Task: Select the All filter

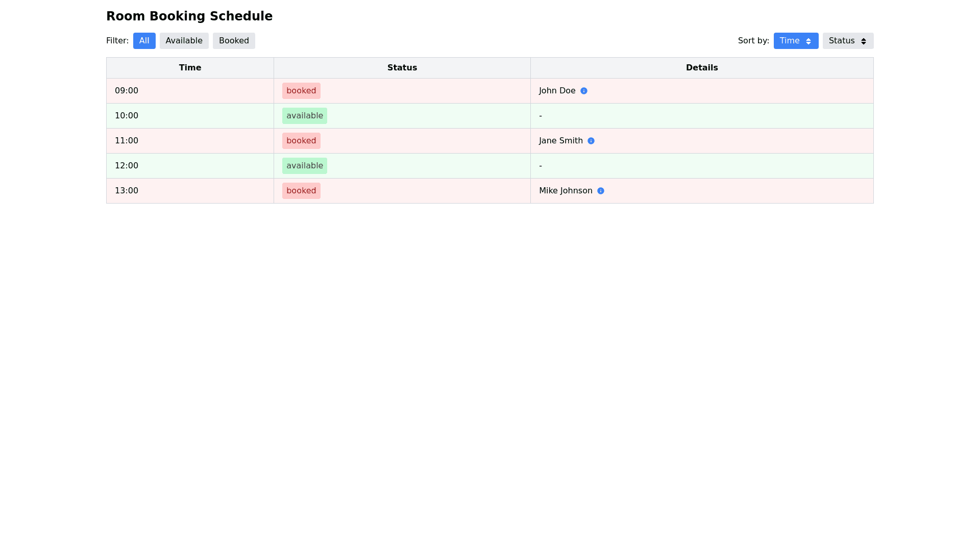Action: 144,41
